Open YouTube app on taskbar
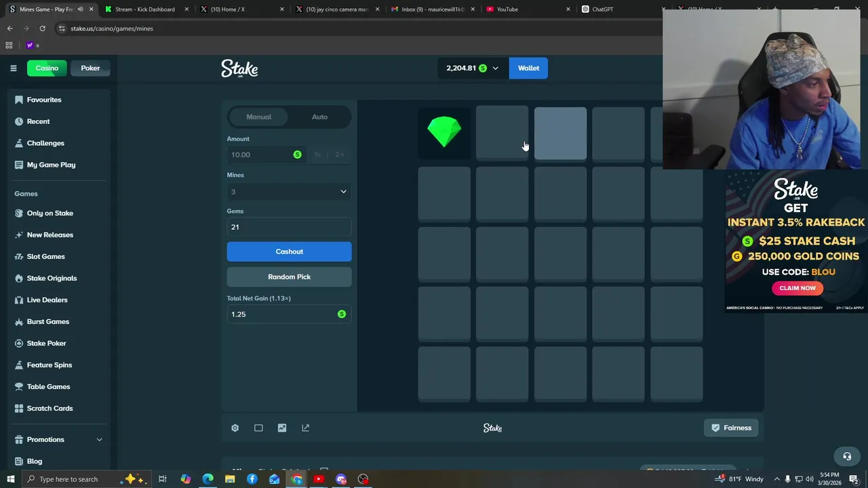Viewport: 868px width, 488px height. (x=319, y=479)
